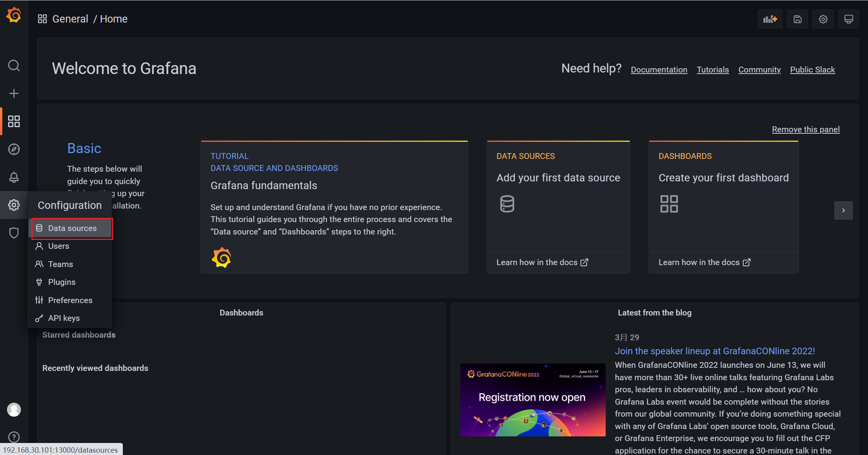Click the dashboard grid icon beside General

42,19
